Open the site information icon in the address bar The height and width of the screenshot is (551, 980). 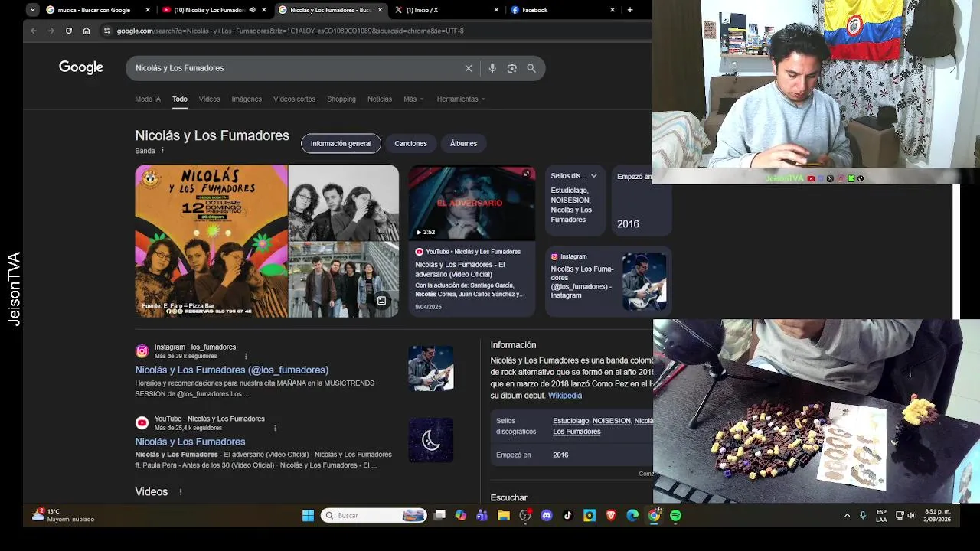(107, 31)
